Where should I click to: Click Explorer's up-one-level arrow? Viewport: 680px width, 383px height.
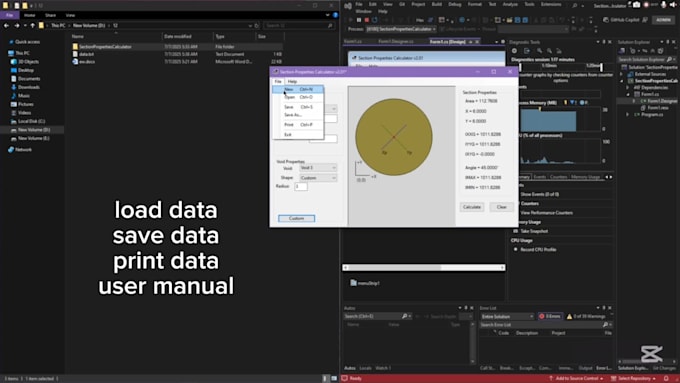coord(33,26)
